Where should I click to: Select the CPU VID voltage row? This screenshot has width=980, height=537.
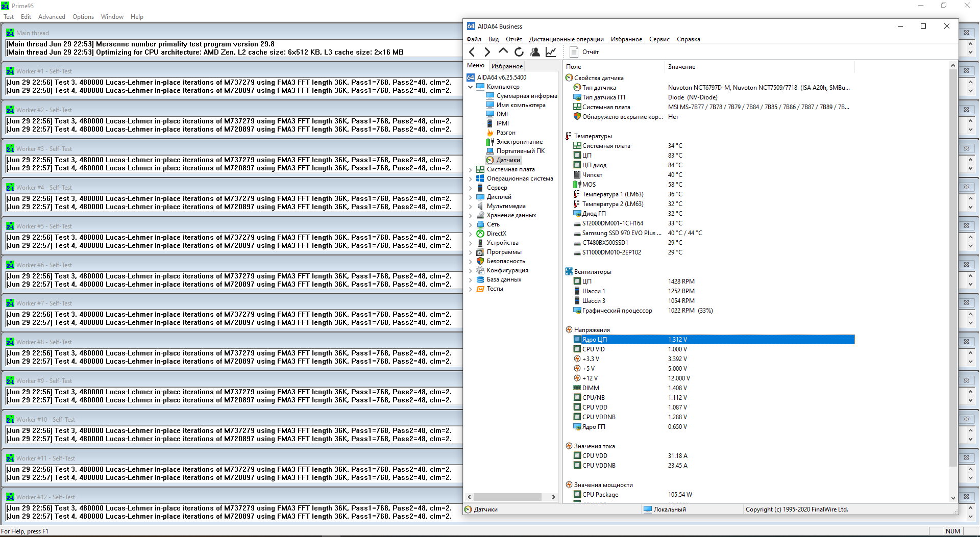tap(714, 349)
